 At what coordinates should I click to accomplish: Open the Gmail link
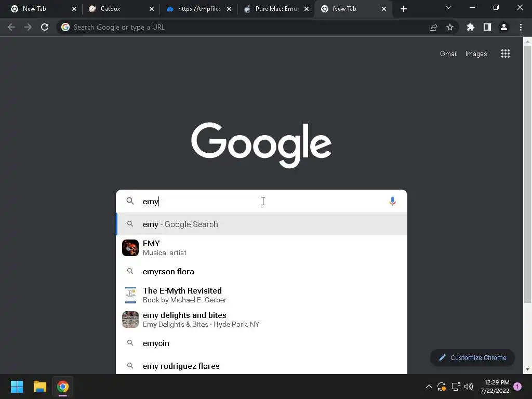click(x=448, y=54)
